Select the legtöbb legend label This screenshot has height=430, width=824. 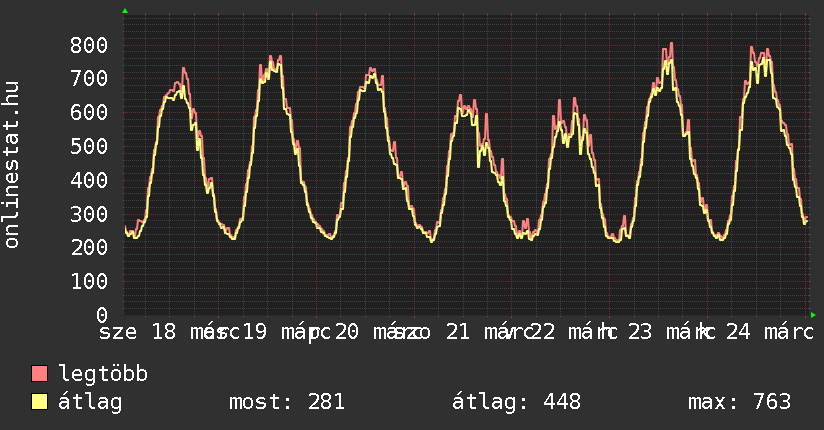103,375
